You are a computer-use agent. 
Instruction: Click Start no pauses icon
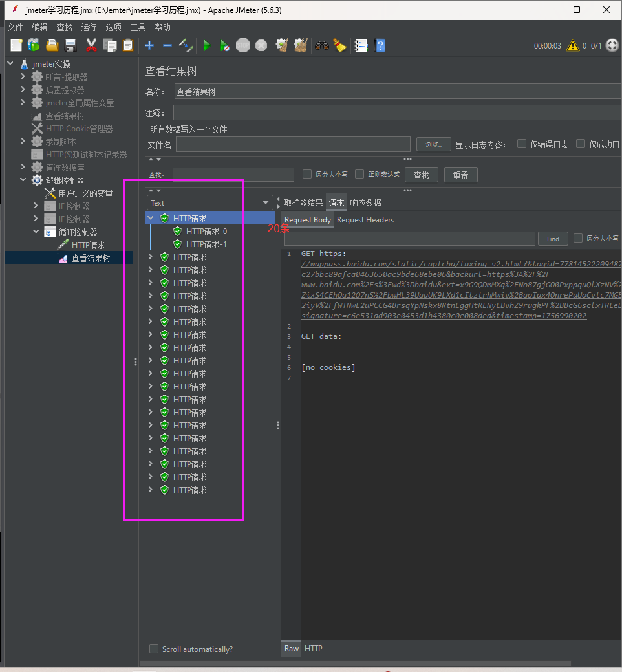click(x=224, y=45)
